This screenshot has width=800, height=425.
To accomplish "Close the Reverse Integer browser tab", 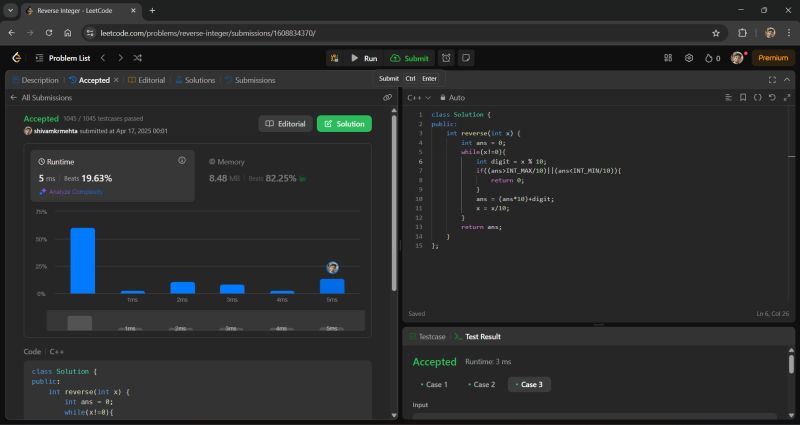I will [132, 10].
